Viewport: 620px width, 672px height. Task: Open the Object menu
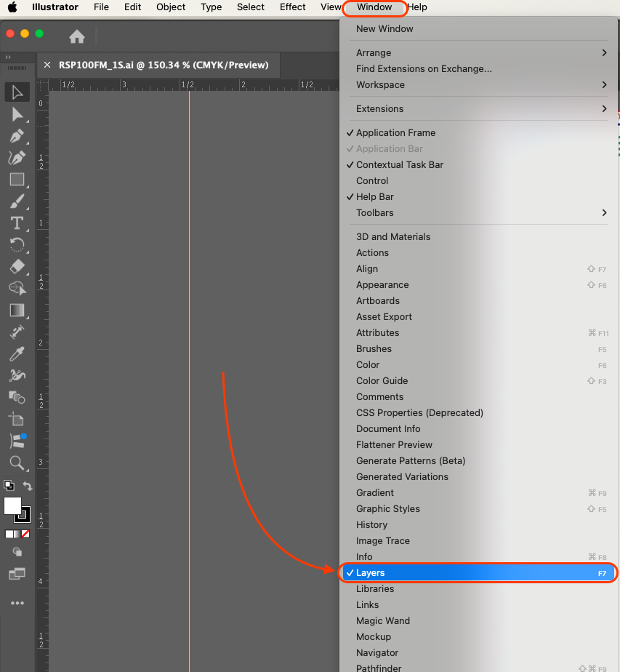coord(171,7)
